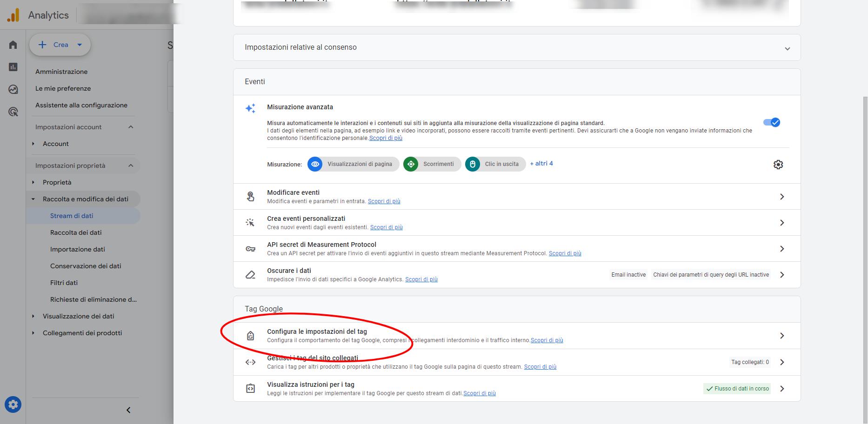
Task: Select Raccolta dei dati menu item
Action: pyautogui.click(x=76, y=232)
